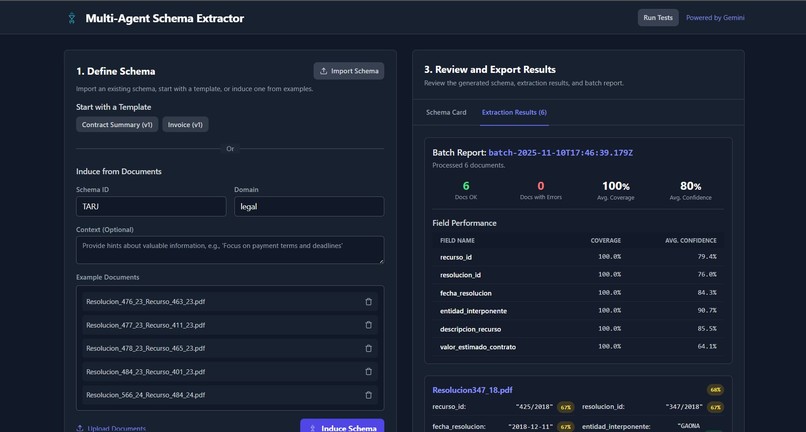
Task: Click the Docs OK count of 6
Action: pyautogui.click(x=466, y=186)
